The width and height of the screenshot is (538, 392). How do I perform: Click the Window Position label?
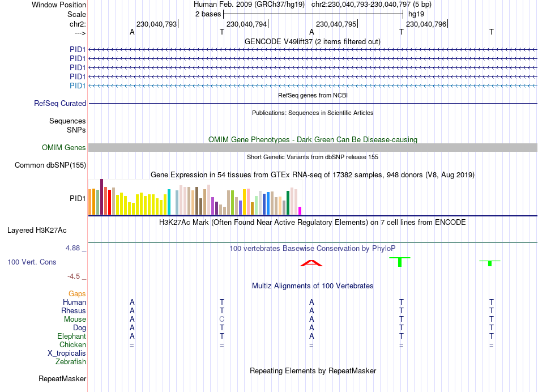click(59, 5)
